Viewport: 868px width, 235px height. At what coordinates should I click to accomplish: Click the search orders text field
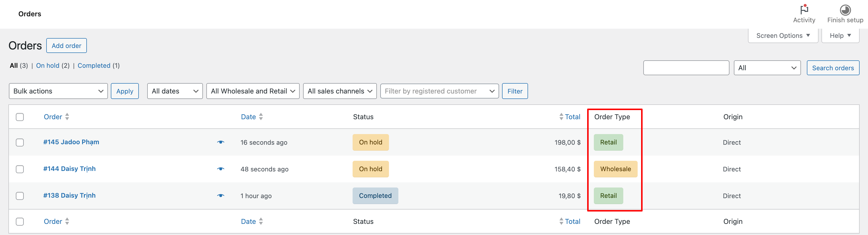point(686,68)
